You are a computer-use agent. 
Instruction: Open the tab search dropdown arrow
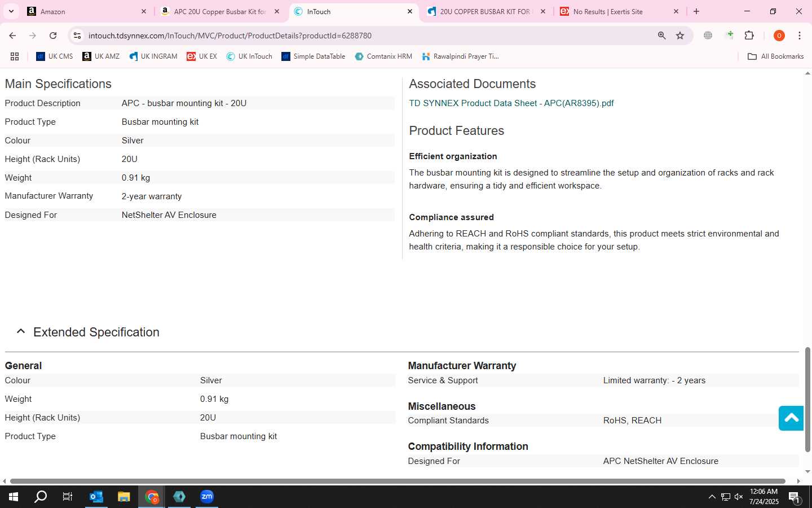11,11
